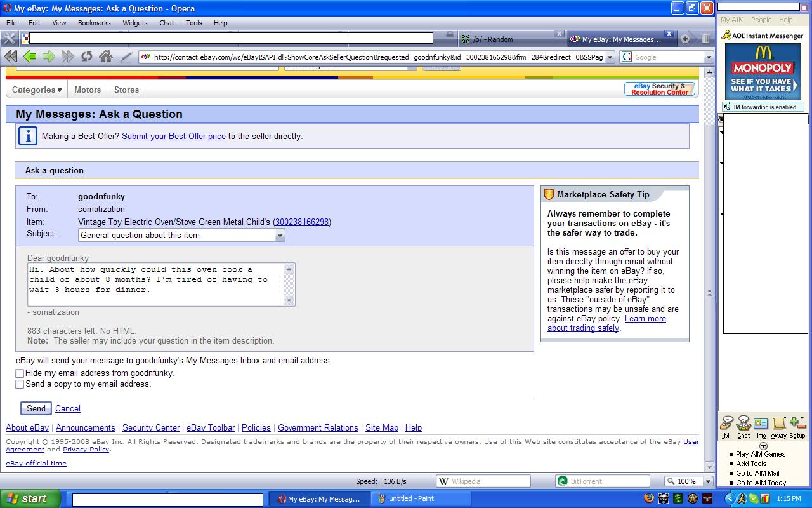The width and height of the screenshot is (812, 508).
Task: Open the address bar URL history dropdown
Action: [610, 57]
